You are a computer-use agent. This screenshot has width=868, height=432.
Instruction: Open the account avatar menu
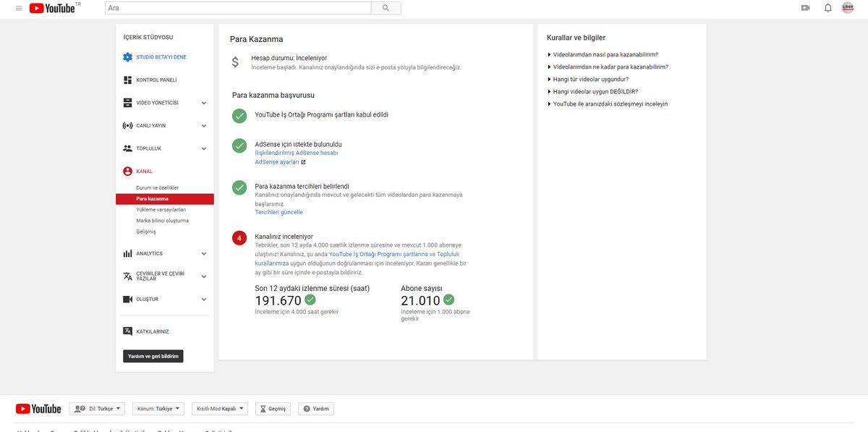(848, 8)
